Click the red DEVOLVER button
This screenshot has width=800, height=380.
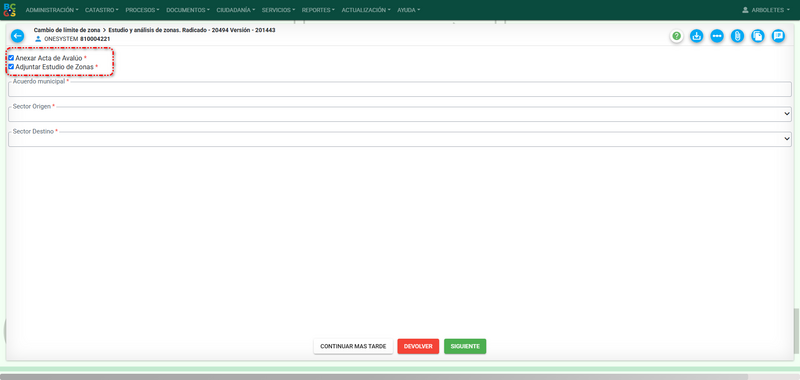pos(418,346)
